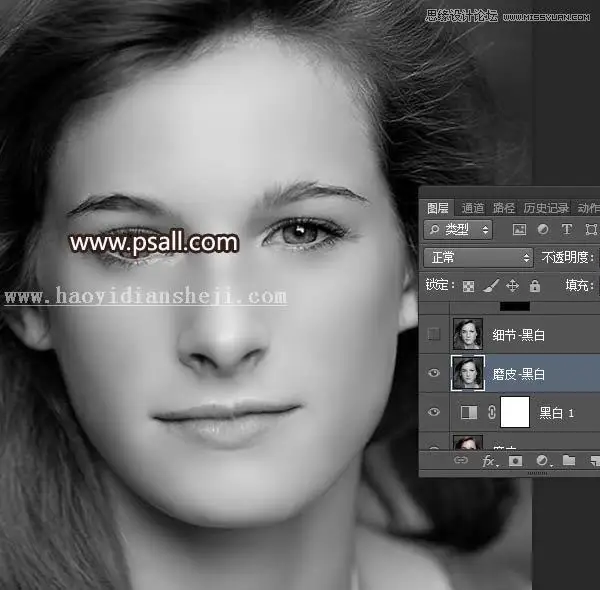Image resolution: width=600 pixels, height=590 pixels.
Task: Lock layer position move icon
Action: (x=512, y=286)
